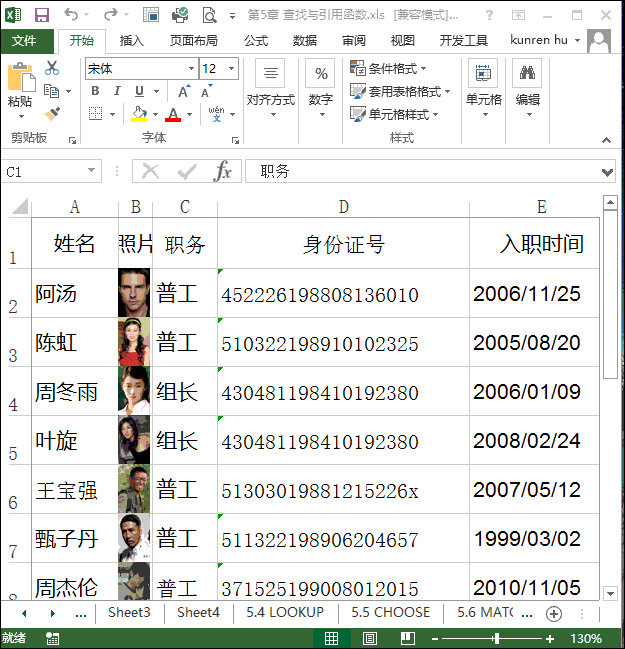Click the Insert Function fx icon
Viewport: 625px width, 649px height.
[222, 172]
